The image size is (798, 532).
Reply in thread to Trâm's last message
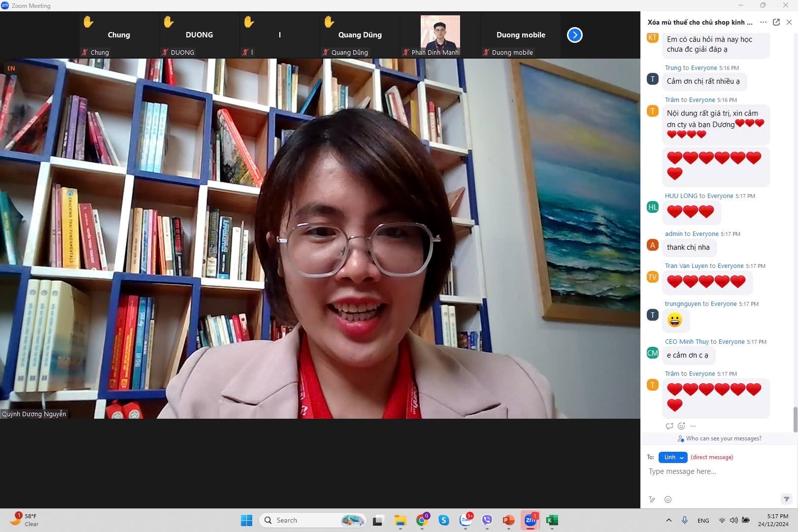[x=669, y=426]
